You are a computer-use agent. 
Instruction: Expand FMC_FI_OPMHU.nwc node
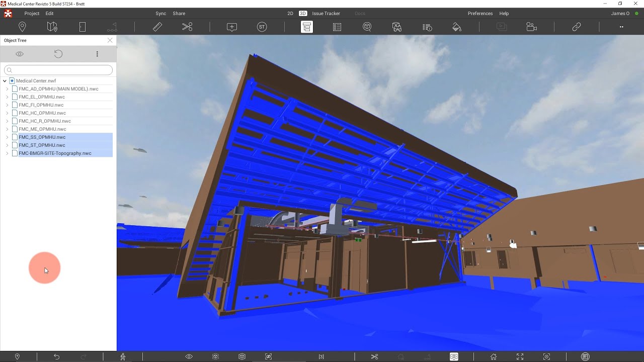7,105
